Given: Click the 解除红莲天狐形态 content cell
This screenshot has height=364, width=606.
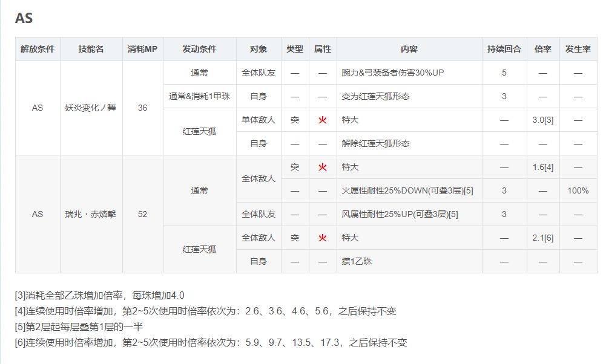Looking at the screenshot, I should click(x=409, y=143).
